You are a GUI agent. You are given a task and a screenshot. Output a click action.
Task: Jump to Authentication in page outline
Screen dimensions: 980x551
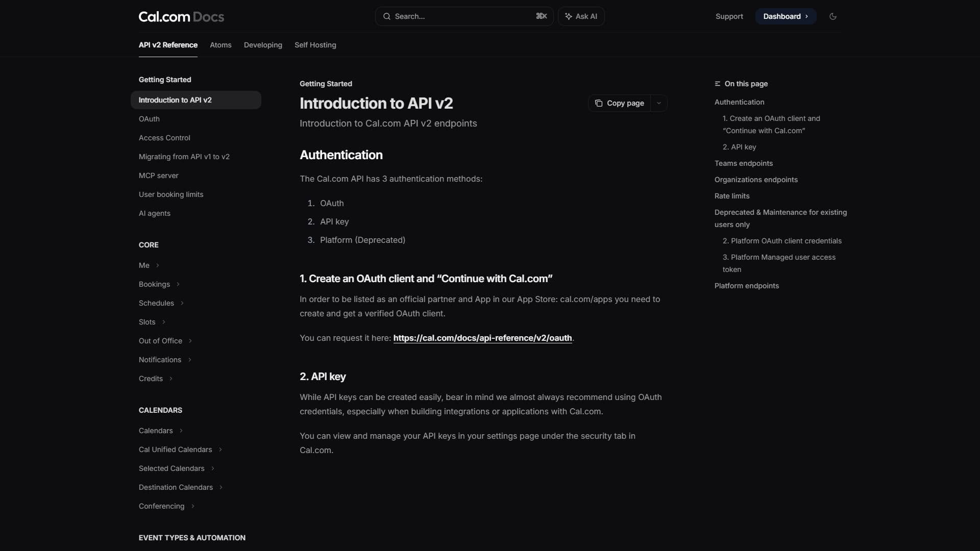(739, 102)
